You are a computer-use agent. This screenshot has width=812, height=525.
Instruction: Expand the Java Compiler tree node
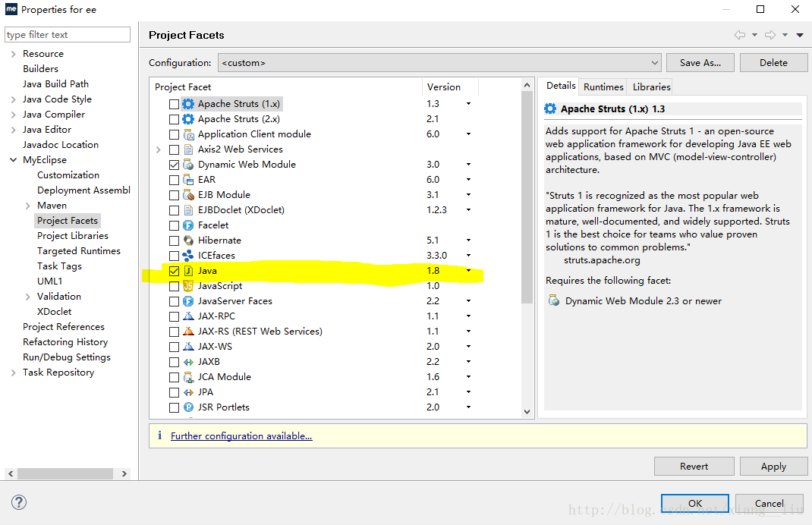[13, 115]
